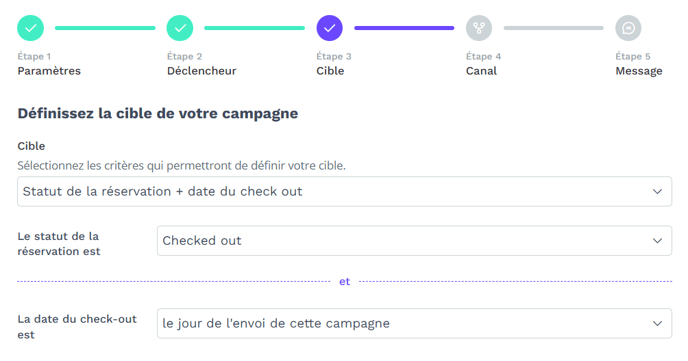This screenshot has height=361, width=688.
Task: Open the Cible criteria dropdown chevron
Action: 657,192
